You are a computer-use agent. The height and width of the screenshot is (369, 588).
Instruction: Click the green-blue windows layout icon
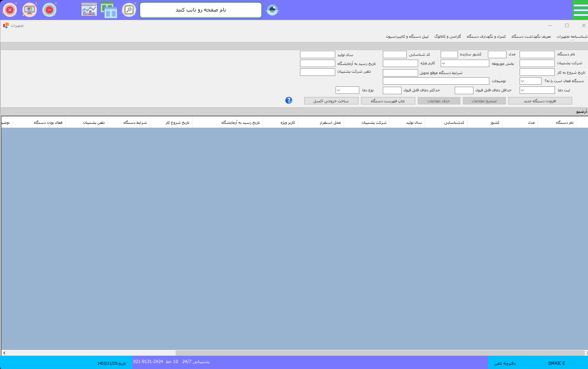pyautogui.click(x=109, y=10)
